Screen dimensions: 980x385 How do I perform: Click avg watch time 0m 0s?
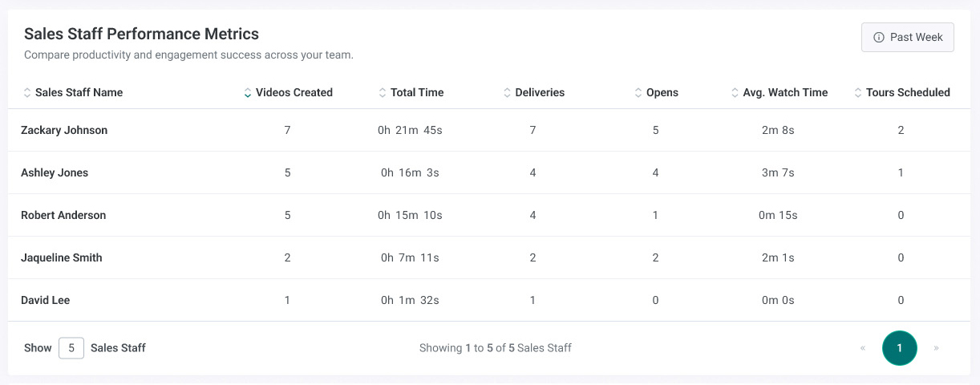point(778,300)
